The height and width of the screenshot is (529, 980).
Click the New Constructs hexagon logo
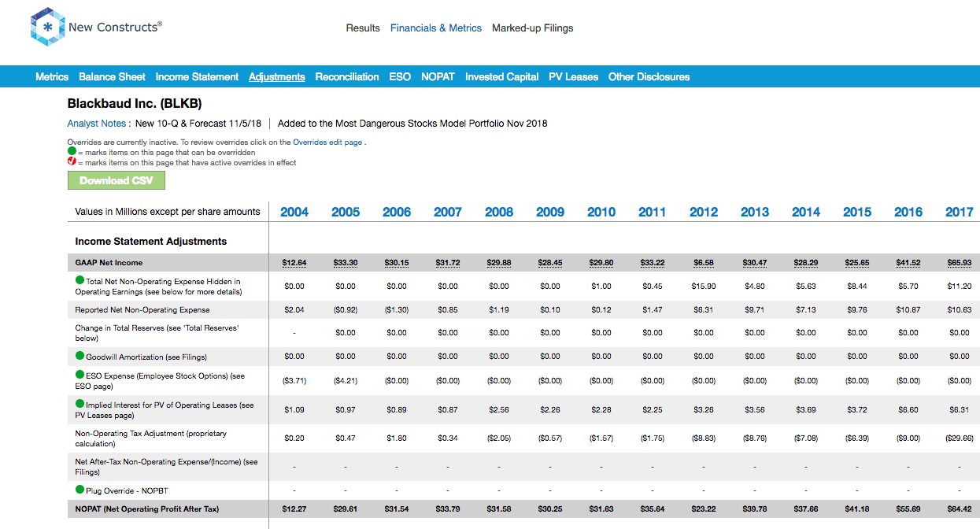coord(46,28)
